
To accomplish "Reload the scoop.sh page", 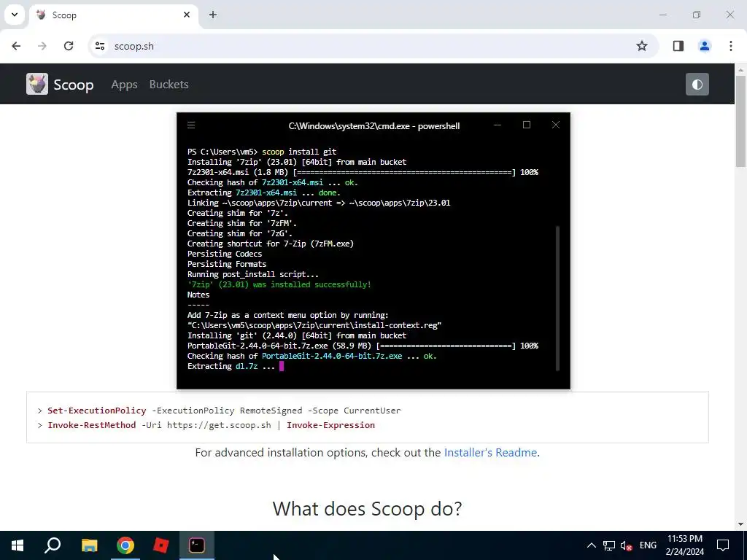I will (x=69, y=46).
